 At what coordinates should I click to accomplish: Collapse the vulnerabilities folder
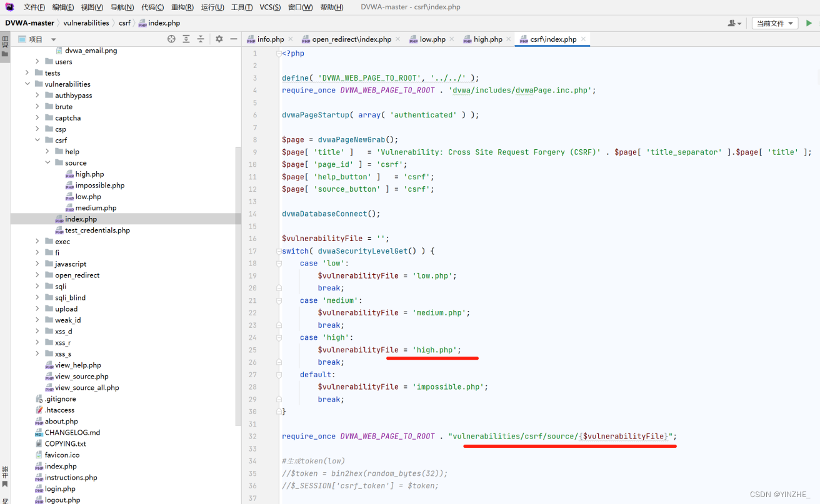27,84
